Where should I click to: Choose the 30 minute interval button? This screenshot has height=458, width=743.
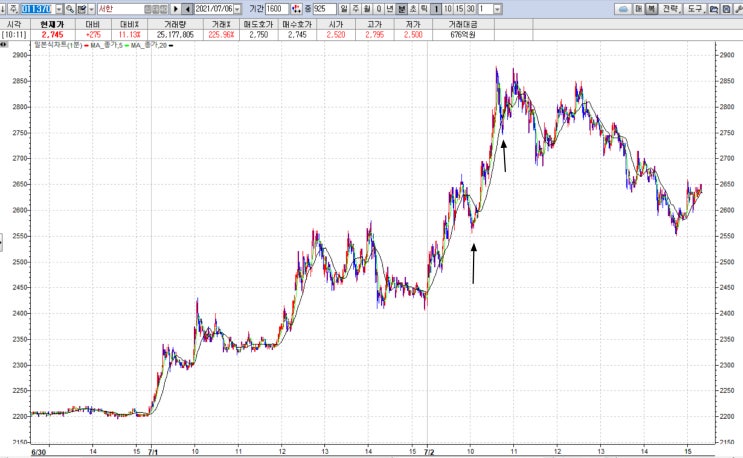471,9
